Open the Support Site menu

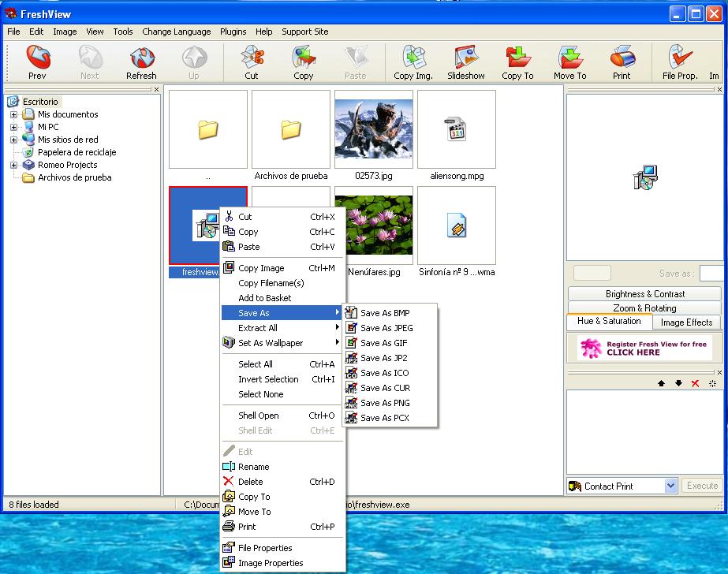coord(304,32)
